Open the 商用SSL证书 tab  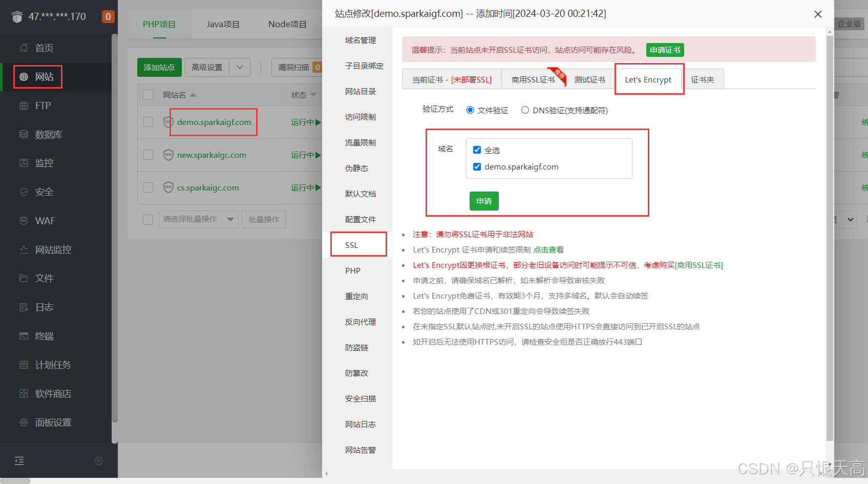click(533, 79)
